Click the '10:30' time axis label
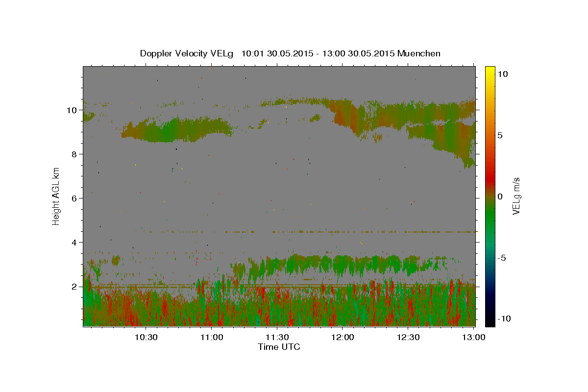Image resolution: width=588 pixels, height=392 pixels. pos(147,337)
